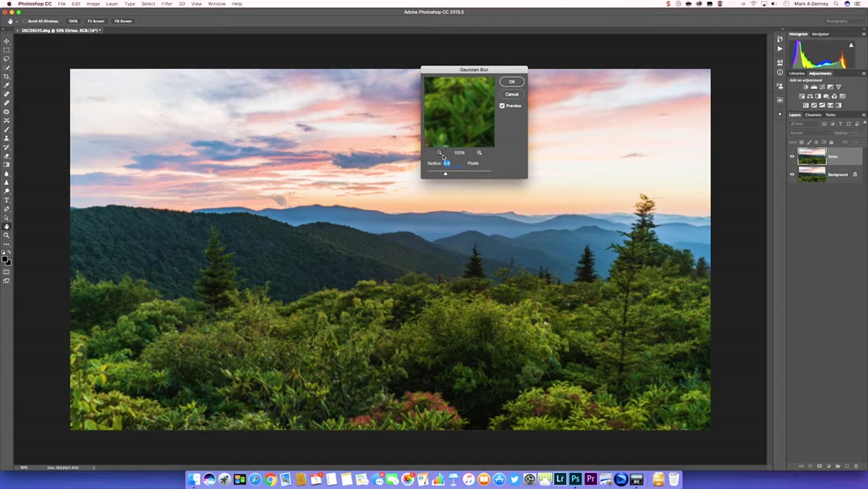
Task: Toggle pixel layer filter in Layers panel
Action: 824,124
